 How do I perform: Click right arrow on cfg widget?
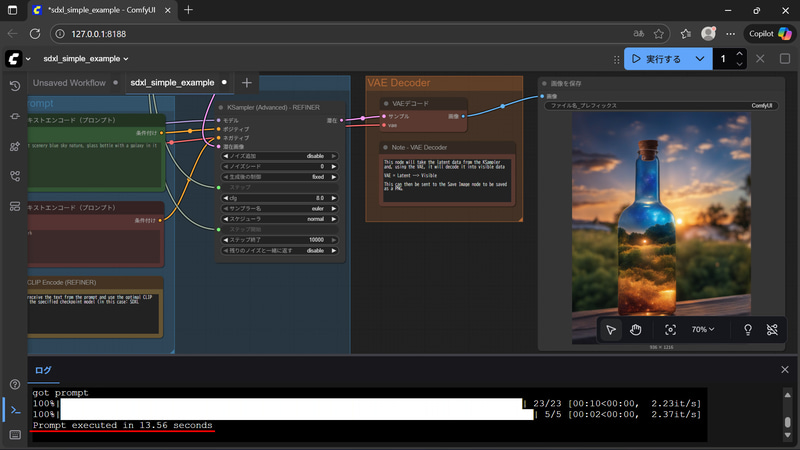334,198
